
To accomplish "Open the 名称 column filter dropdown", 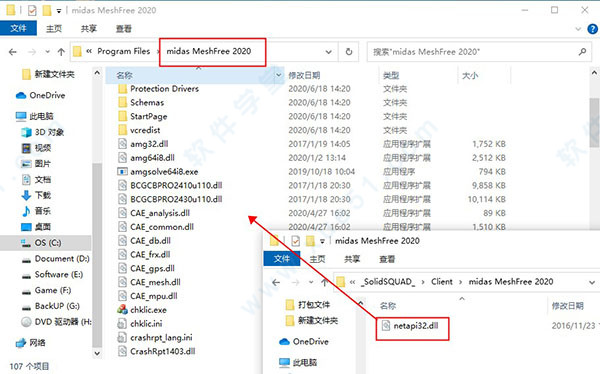I will 279,75.
